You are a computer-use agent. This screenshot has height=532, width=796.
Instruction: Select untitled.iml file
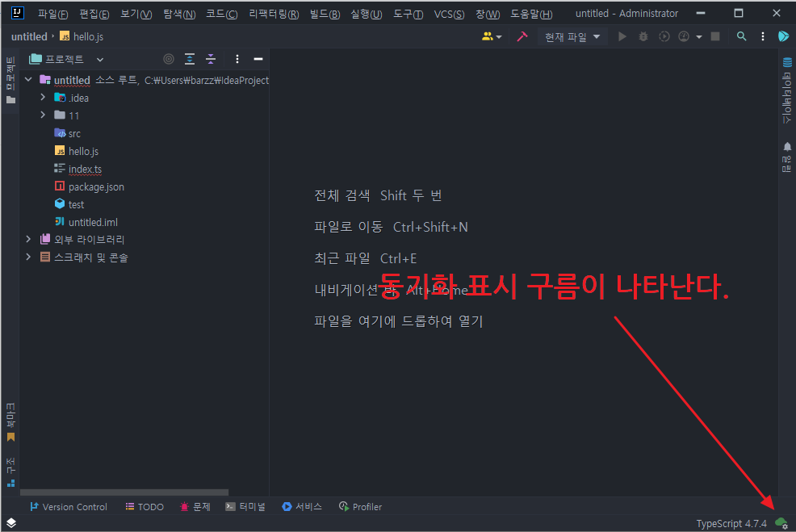(86, 222)
